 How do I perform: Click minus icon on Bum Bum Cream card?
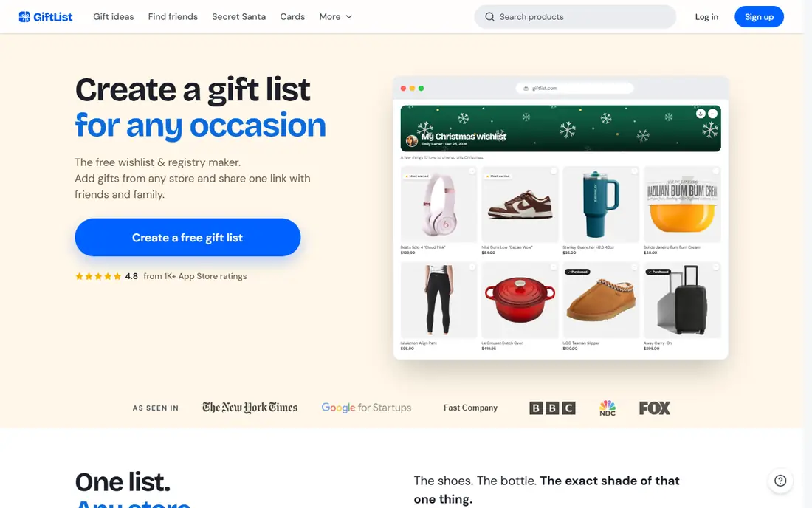pos(715,171)
